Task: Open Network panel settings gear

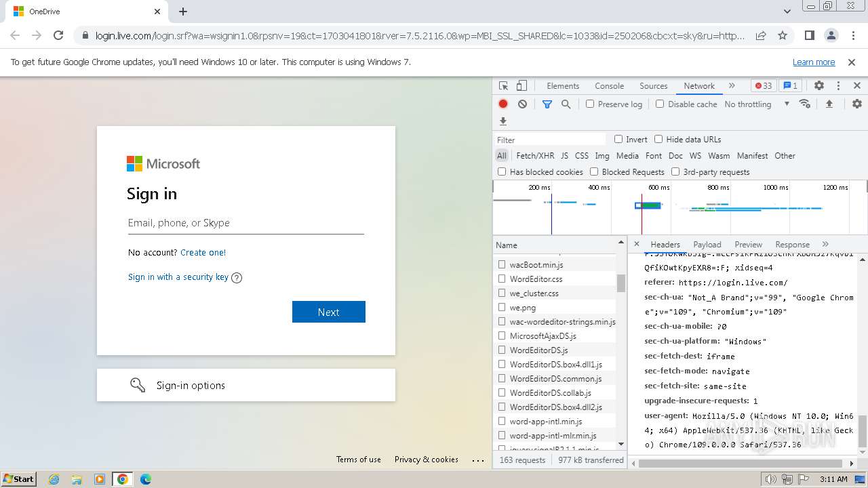Action: 857,104
